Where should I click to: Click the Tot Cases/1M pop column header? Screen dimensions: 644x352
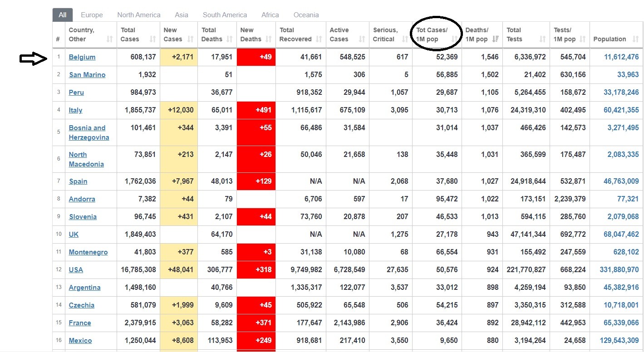(x=432, y=34)
